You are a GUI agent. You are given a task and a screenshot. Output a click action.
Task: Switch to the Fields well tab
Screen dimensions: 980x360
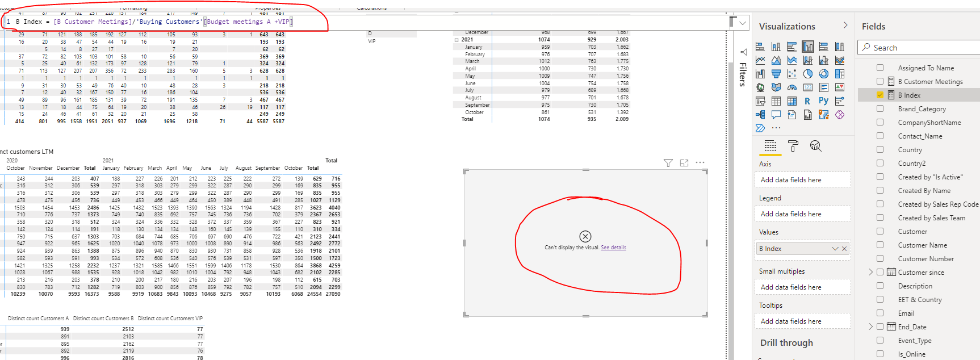[770, 146]
